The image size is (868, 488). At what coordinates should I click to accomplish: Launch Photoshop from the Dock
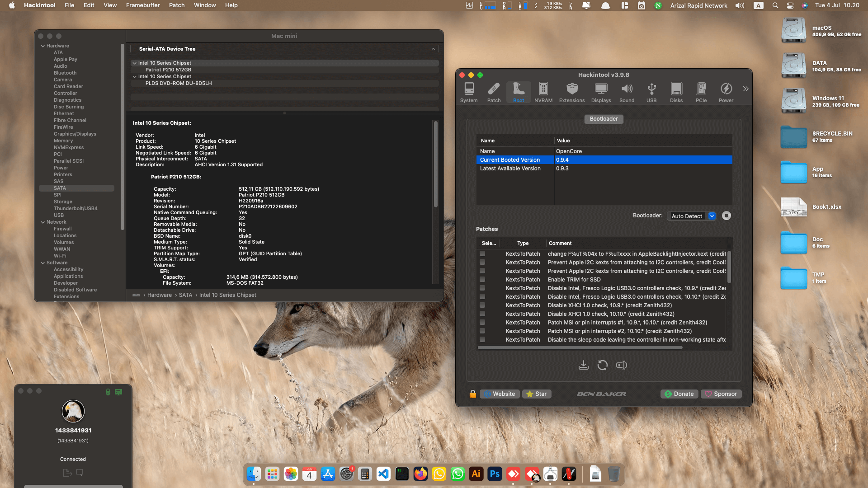coord(495,474)
